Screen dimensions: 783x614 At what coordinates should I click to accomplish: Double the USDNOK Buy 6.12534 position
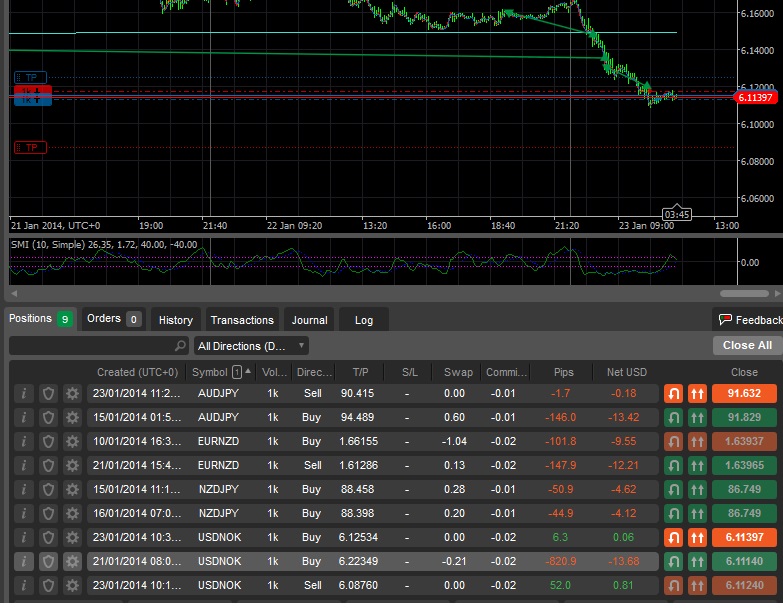(x=697, y=537)
